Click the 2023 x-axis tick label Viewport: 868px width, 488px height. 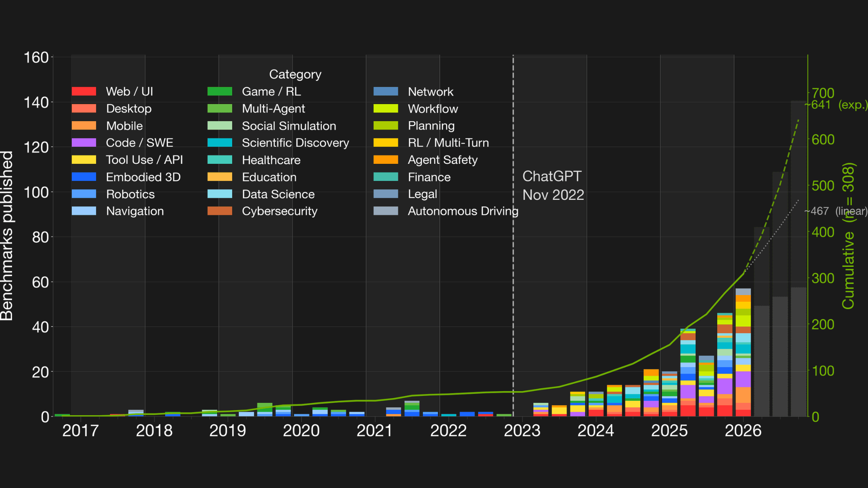[522, 431]
